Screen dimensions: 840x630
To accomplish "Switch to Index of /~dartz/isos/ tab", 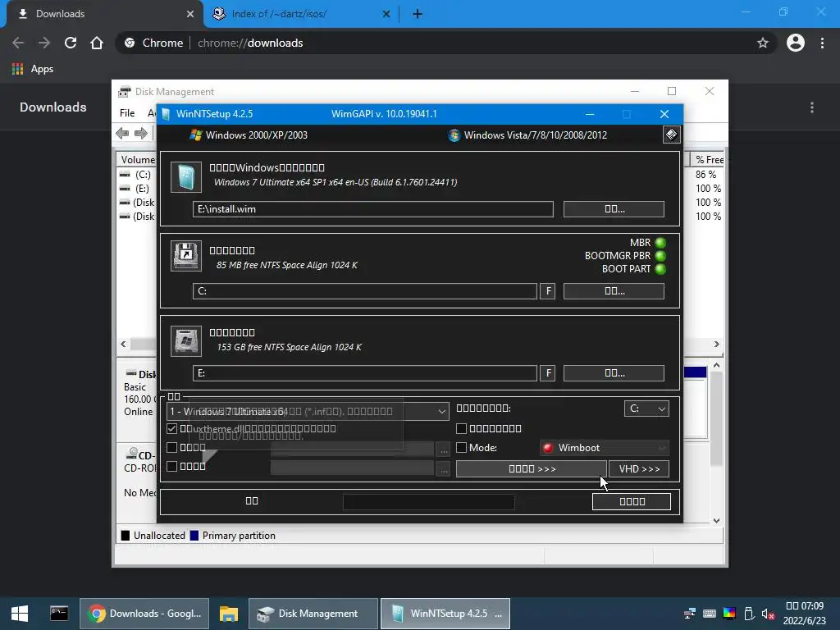I will pyautogui.click(x=301, y=14).
